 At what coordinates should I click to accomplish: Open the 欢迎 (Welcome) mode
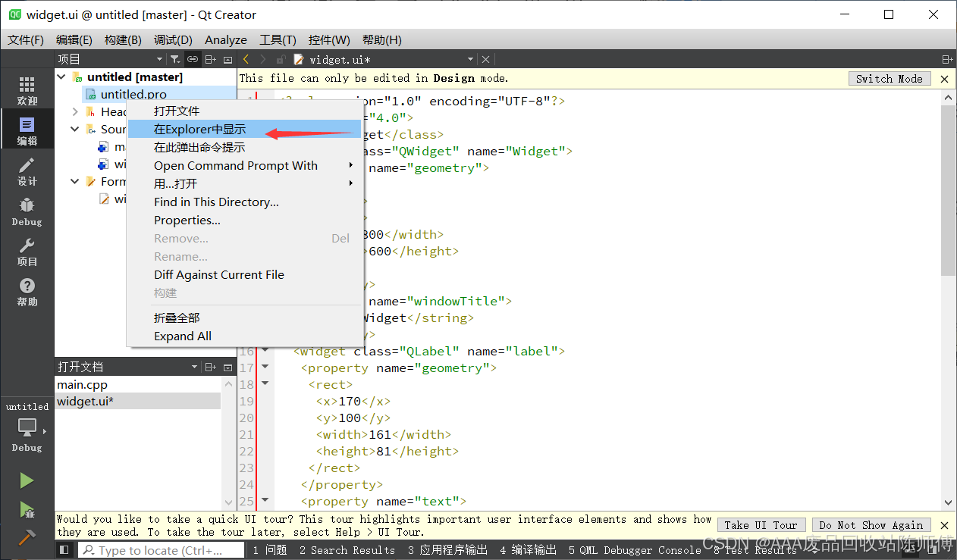(x=27, y=90)
